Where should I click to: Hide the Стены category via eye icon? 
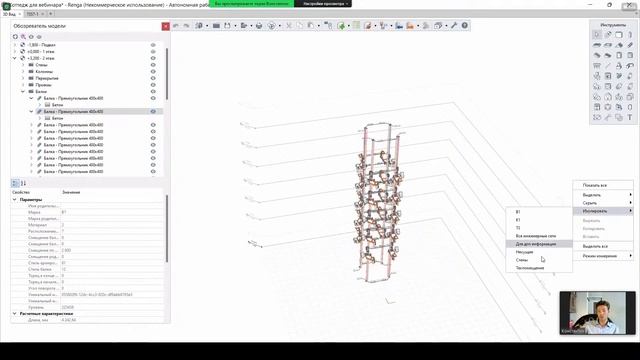(153, 65)
